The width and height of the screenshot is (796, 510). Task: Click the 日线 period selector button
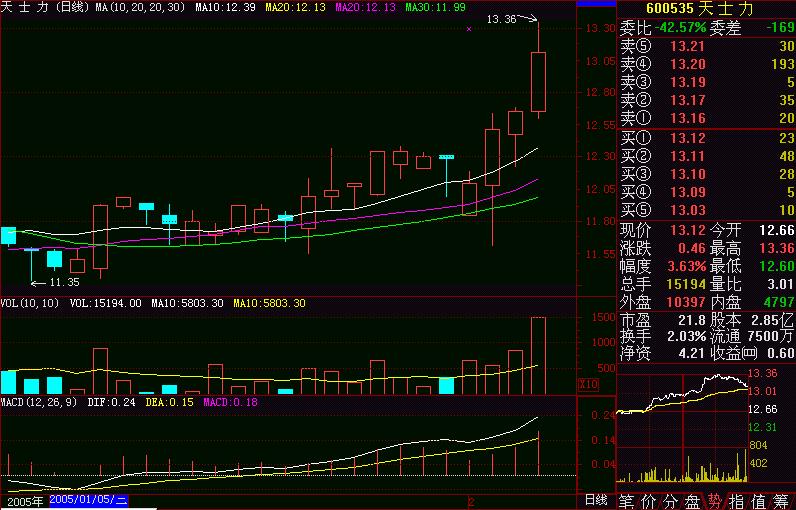tap(595, 499)
